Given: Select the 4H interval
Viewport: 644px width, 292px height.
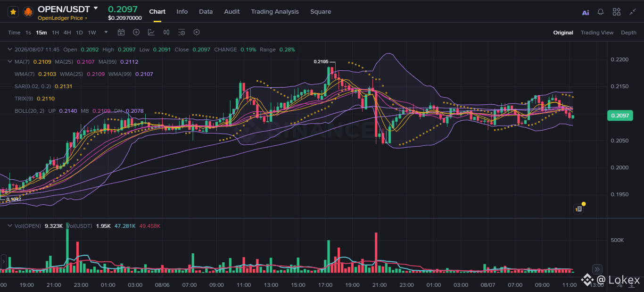Looking at the screenshot, I should click(x=67, y=33).
